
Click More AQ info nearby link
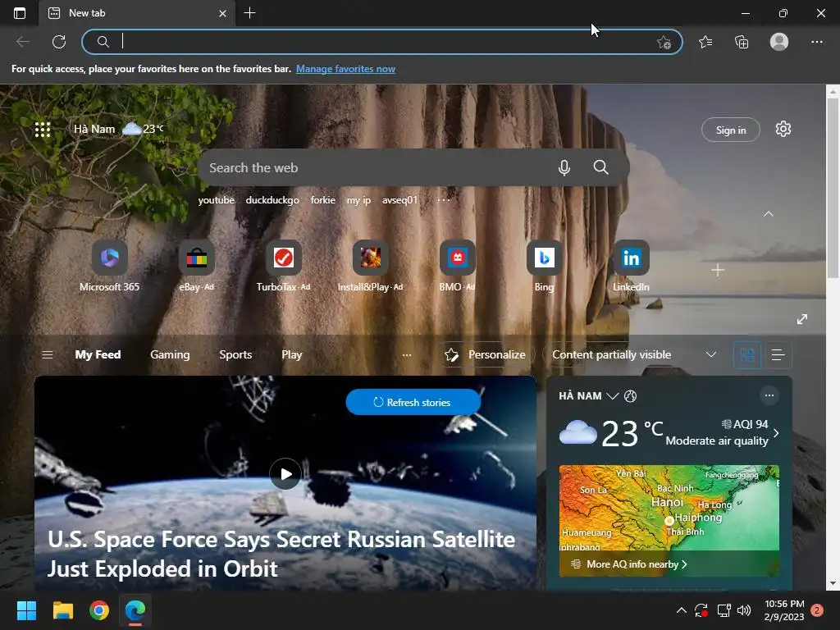pyautogui.click(x=637, y=564)
